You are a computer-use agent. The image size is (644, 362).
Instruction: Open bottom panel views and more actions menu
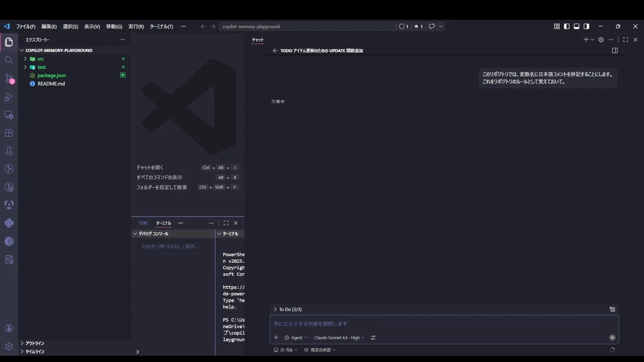point(211,223)
